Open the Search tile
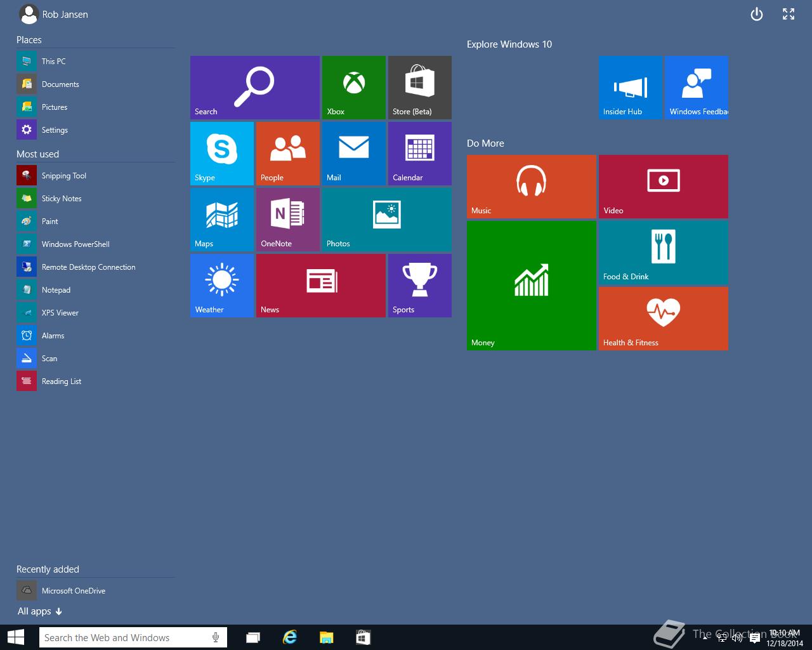The image size is (812, 650). tap(255, 88)
